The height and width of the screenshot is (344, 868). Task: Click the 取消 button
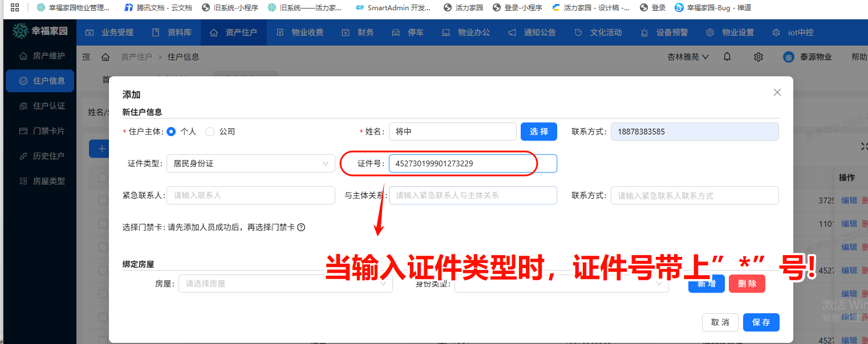pos(720,322)
